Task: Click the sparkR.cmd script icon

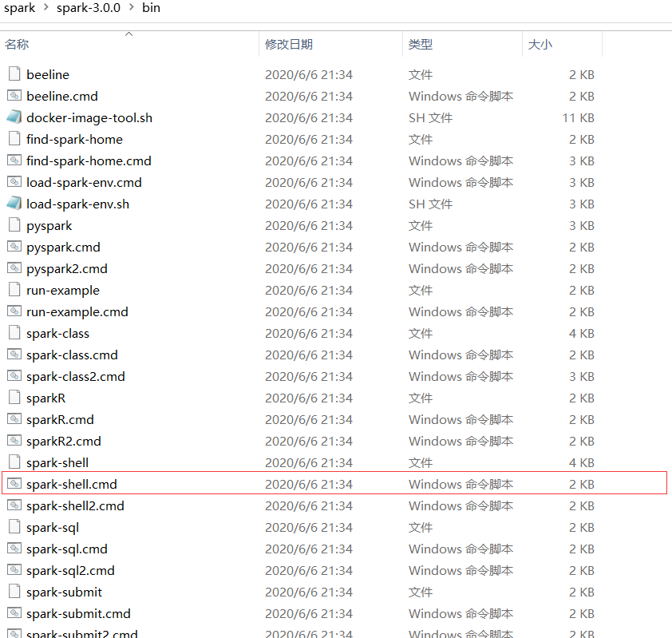Action: 14,418
